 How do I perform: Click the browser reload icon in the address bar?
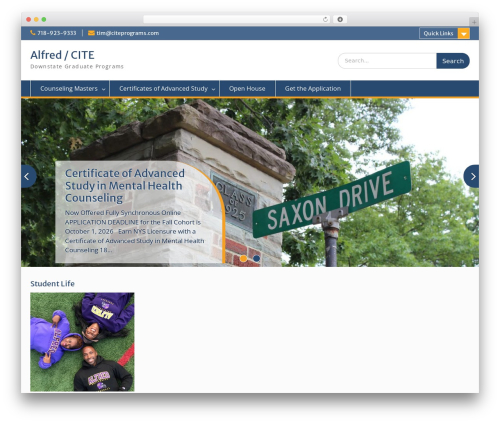(325, 19)
